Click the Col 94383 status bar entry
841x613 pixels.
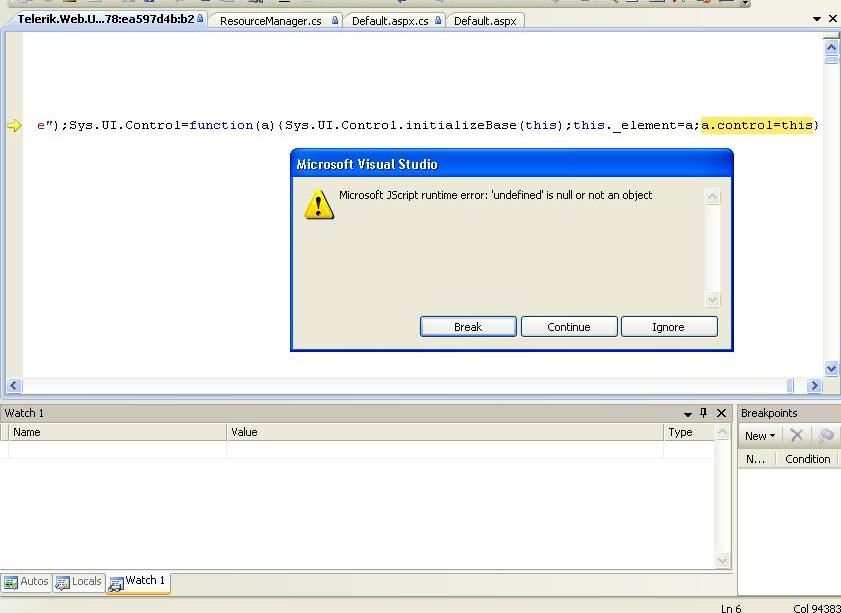point(816,608)
